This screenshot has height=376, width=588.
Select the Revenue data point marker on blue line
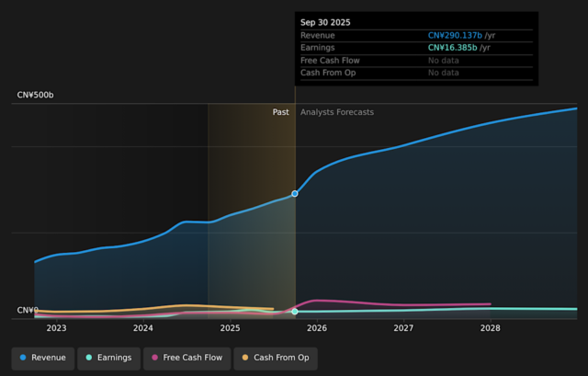(x=295, y=193)
